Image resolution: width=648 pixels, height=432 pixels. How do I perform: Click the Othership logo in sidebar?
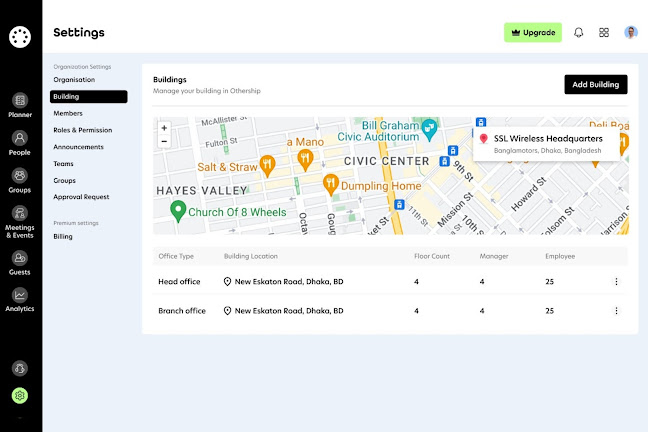(20, 37)
